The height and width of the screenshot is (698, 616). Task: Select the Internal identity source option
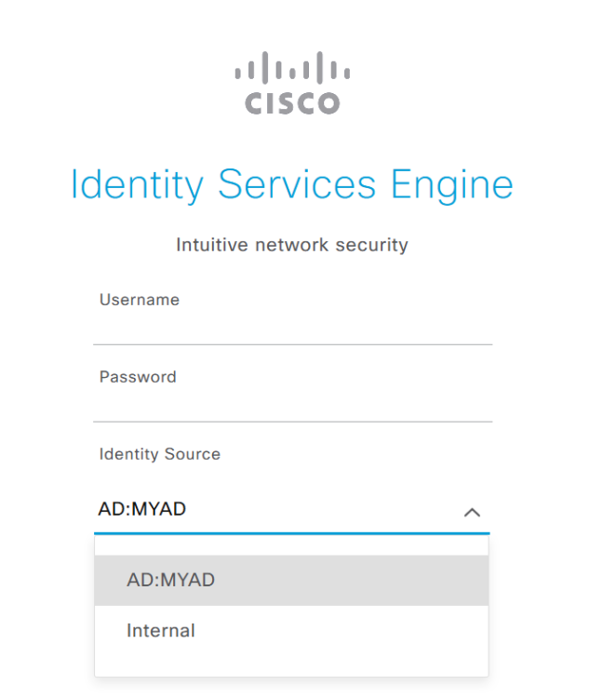(x=161, y=631)
